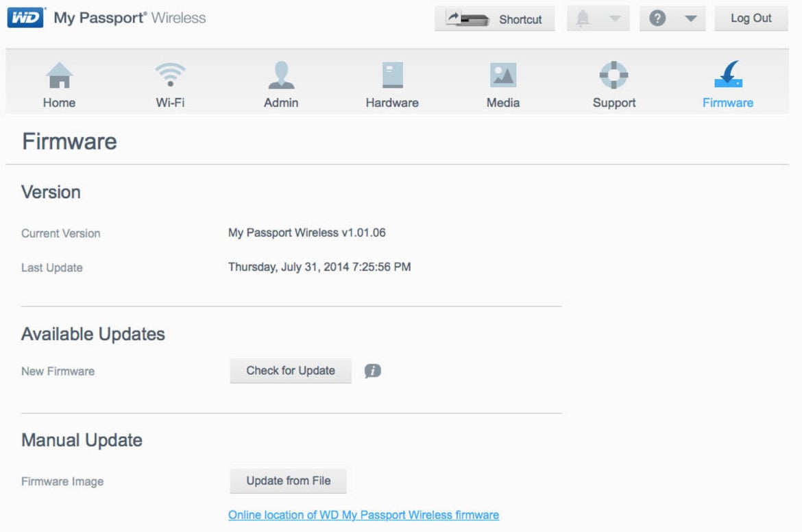Image resolution: width=802 pixels, height=532 pixels.
Task: Click the 'Current Version' label
Action: (61, 234)
